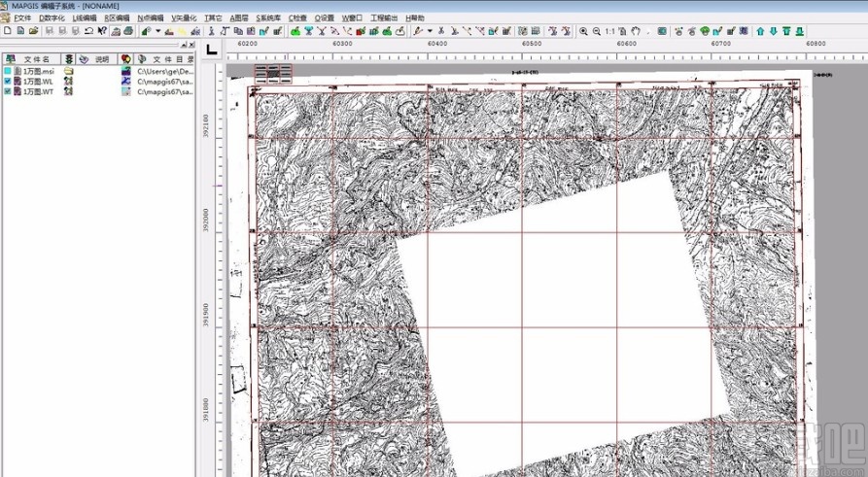Screen dimensions: 868x477
Task: Click the zoom out magnifier icon
Action: tap(595, 31)
